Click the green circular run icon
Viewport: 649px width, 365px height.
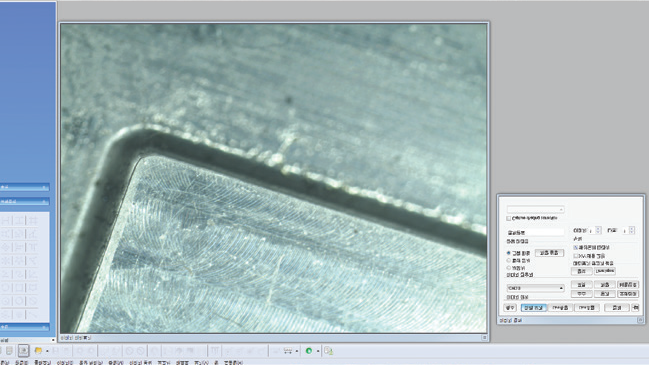[309, 351]
